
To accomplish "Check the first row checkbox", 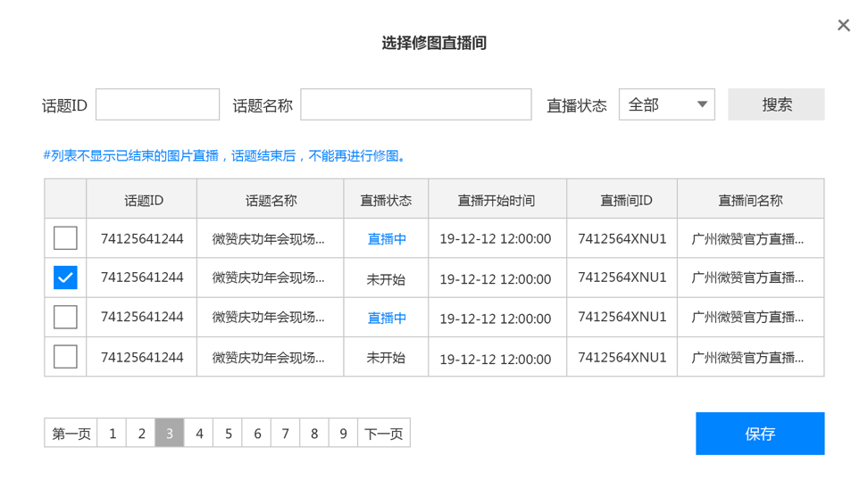I will tap(65, 238).
